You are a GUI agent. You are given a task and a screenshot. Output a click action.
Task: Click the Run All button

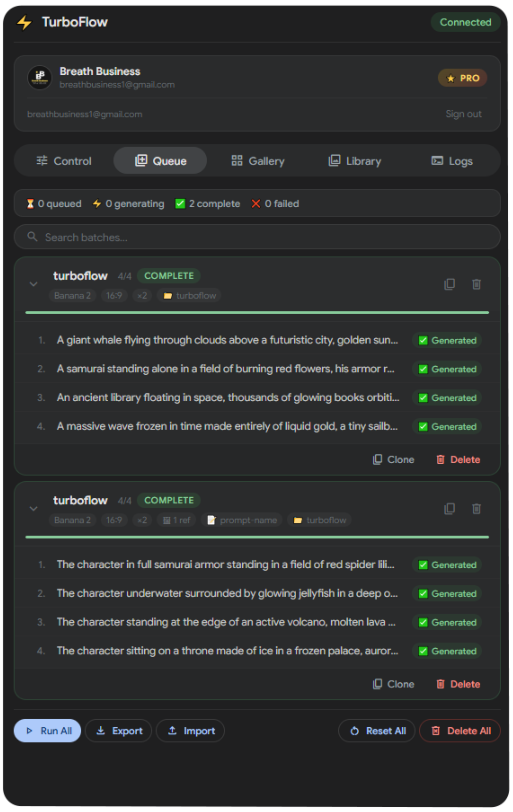coord(47,731)
